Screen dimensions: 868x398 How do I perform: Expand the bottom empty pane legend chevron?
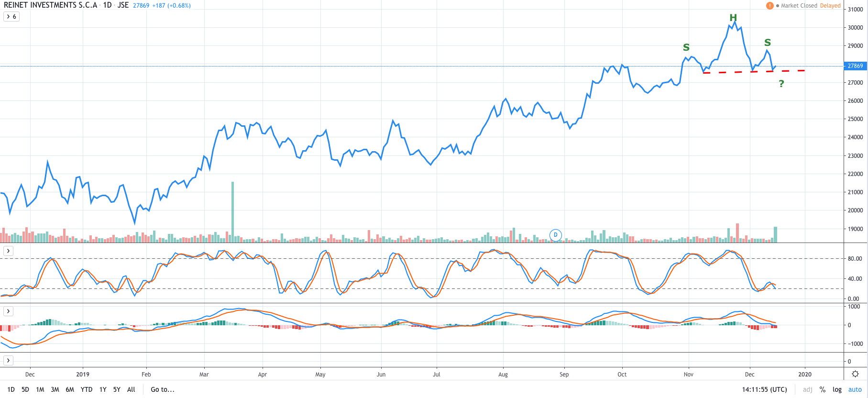pos(8,360)
